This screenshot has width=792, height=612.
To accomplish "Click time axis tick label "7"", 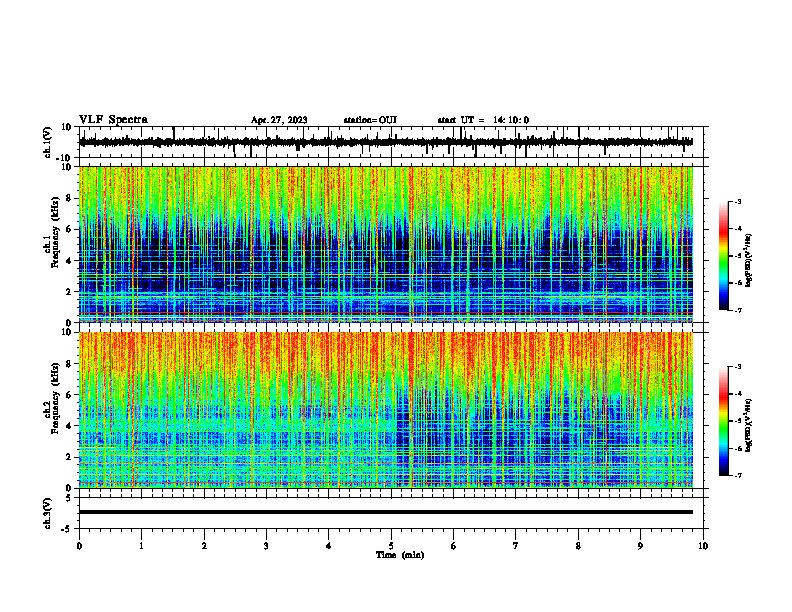I will pyautogui.click(x=516, y=546).
